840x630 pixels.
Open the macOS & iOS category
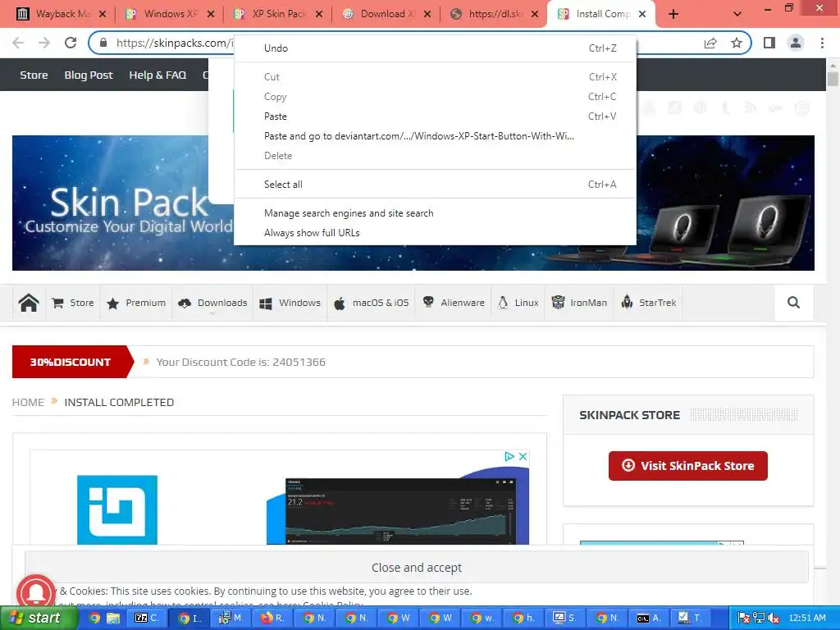tap(372, 303)
